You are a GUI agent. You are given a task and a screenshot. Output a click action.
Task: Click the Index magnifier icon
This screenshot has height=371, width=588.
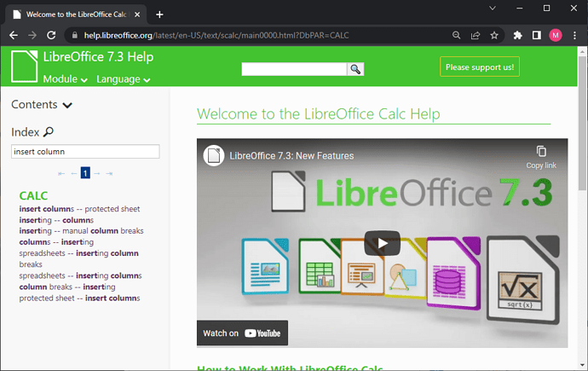point(49,131)
